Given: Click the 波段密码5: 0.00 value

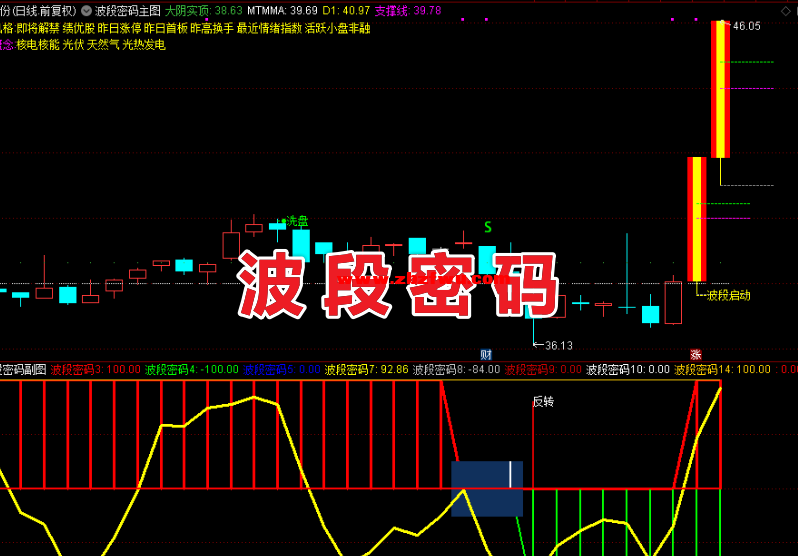Looking at the screenshot, I should click(282, 370).
